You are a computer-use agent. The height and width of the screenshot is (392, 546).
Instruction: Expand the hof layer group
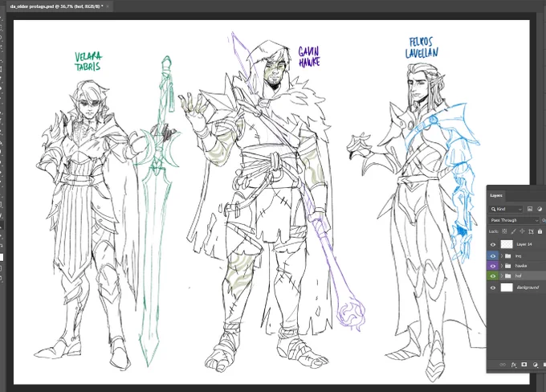point(501,276)
